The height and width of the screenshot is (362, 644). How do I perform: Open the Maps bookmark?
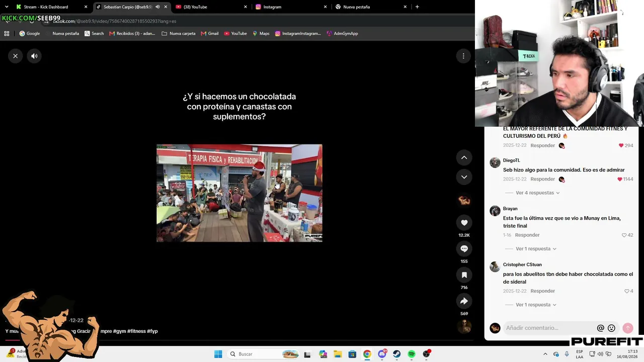click(261, 34)
